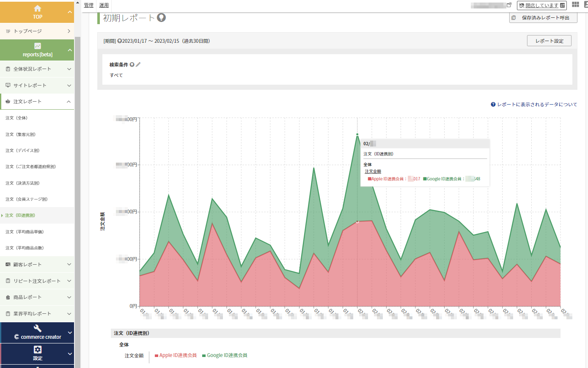Open 注文（平均商品単価）report

click(x=25, y=232)
